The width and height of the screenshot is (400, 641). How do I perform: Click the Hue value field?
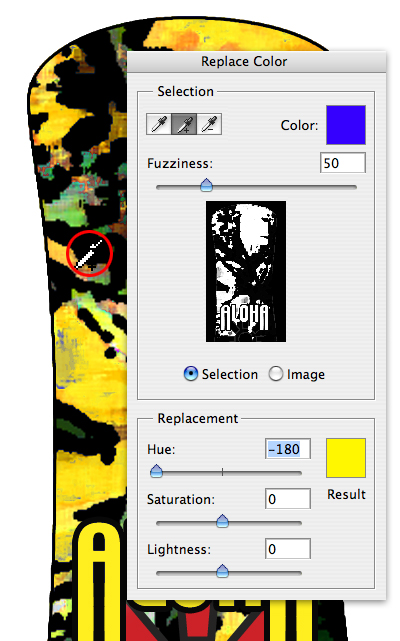(x=288, y=449)
